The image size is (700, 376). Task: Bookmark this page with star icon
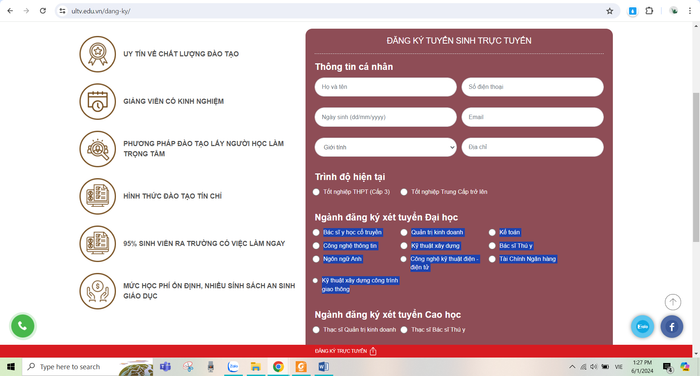point(609,11)
